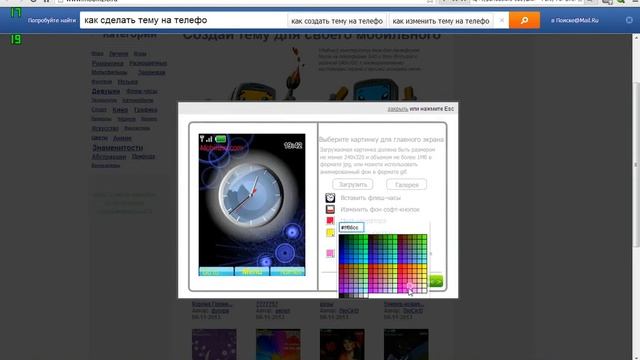Click the alarm clock flash-clock icon
The height and width of the screenshot is (360, 640).
coord(330,198)
